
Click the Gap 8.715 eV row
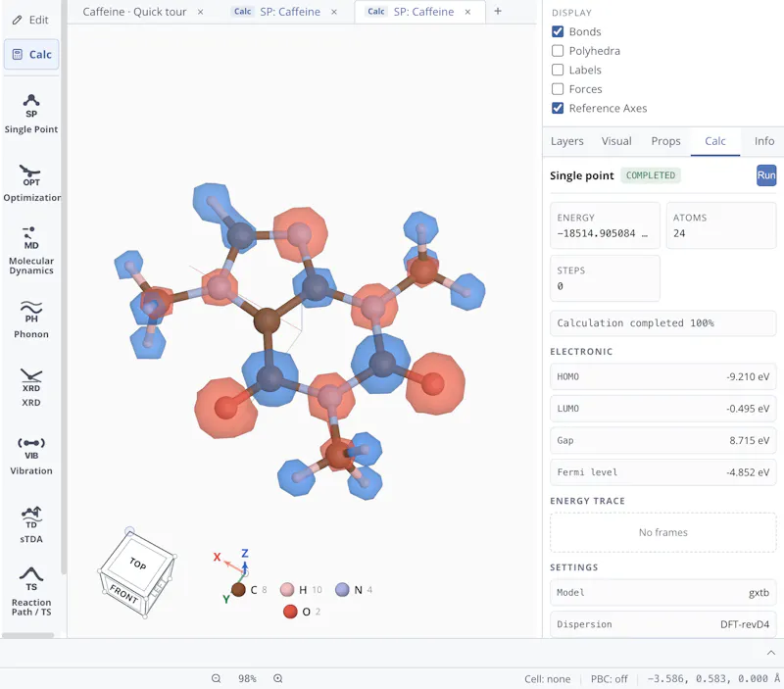point(663,440)
